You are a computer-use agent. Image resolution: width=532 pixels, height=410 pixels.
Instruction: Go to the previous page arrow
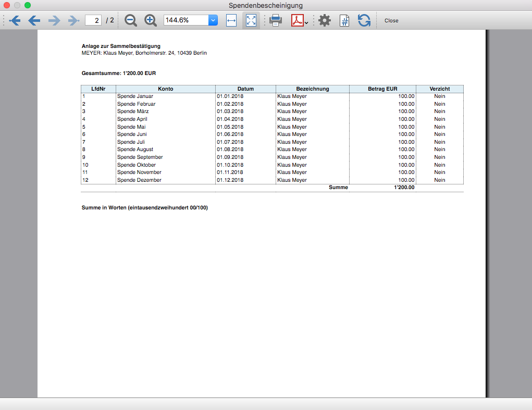pyautogui.click(x=34, y=20)
